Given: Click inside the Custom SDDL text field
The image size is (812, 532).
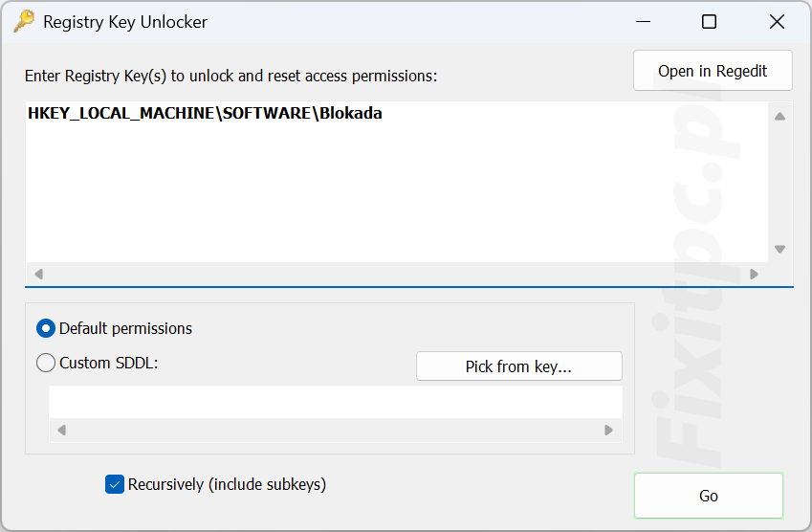Looking at the screenshot, I should [336, 402].
